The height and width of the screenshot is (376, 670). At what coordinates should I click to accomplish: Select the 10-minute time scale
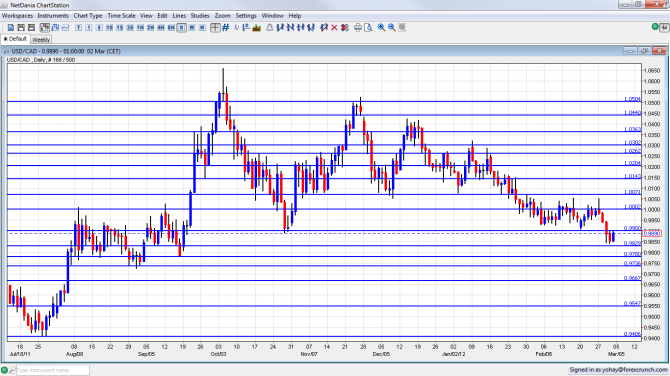109,28
